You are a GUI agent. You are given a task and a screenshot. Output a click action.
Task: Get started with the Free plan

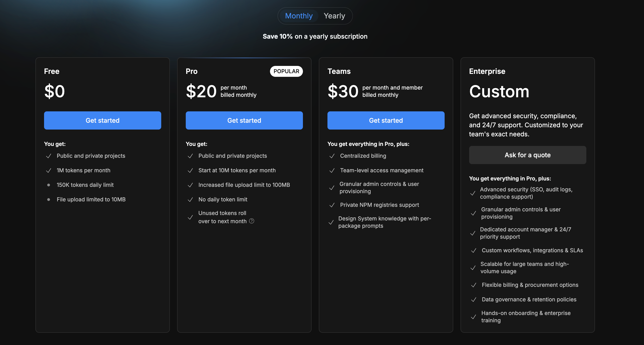click(x=102, y=120)
